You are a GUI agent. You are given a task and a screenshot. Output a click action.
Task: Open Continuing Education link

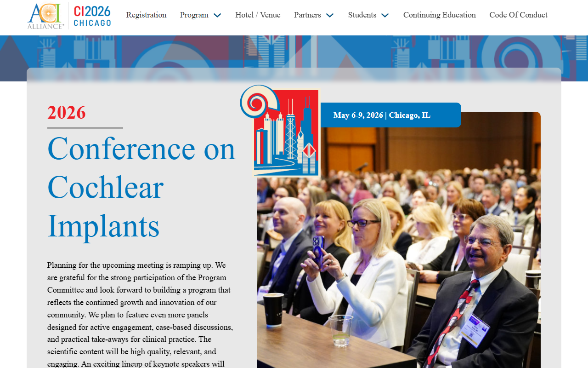click(440, 15)
